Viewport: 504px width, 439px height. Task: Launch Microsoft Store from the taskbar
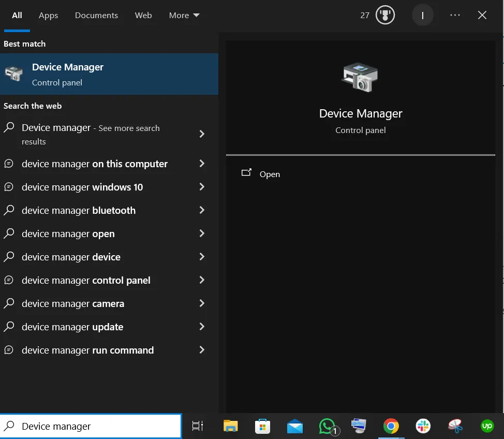263,426
